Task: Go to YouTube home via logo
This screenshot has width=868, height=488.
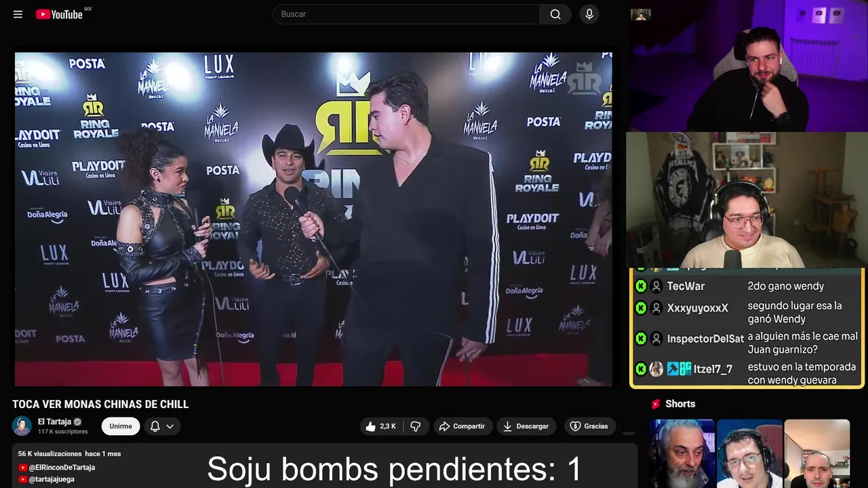Action: tap(60, 14)
